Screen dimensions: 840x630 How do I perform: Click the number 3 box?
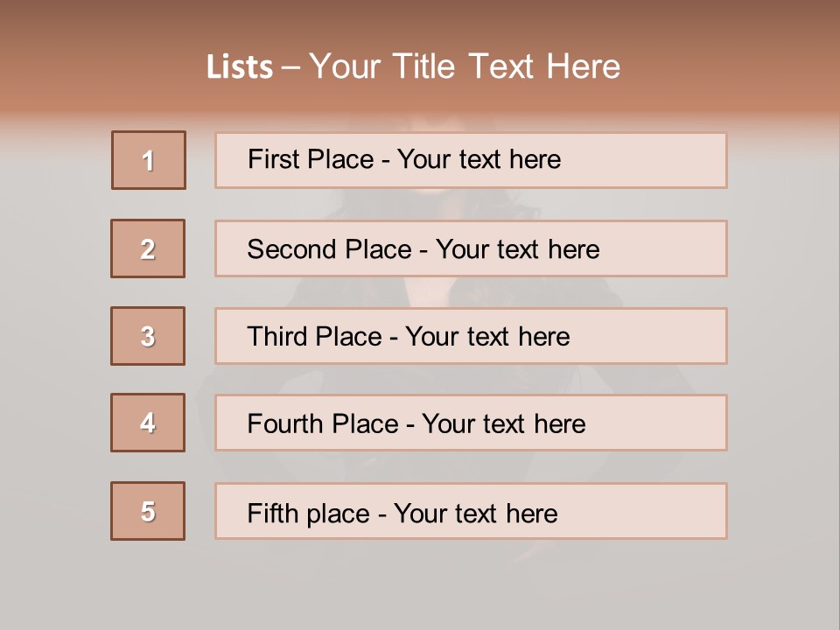(x=148, y=336)
